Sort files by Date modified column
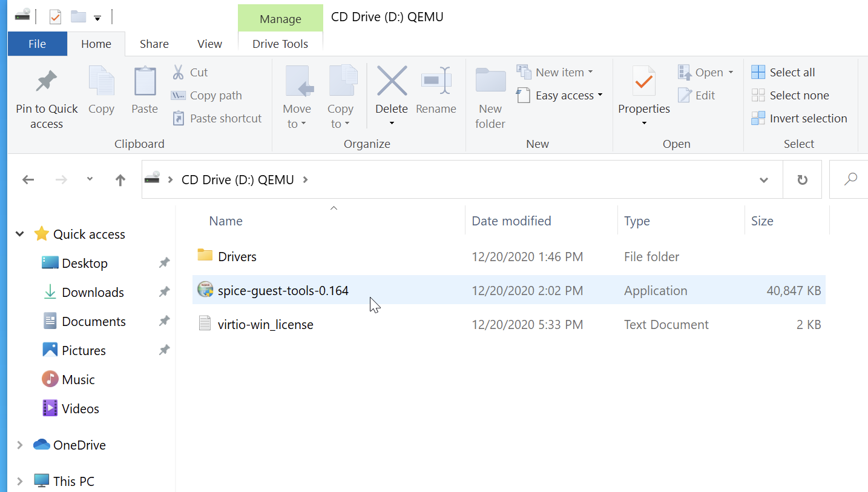This screenshot has width=868, height=492. click(511, 221)
